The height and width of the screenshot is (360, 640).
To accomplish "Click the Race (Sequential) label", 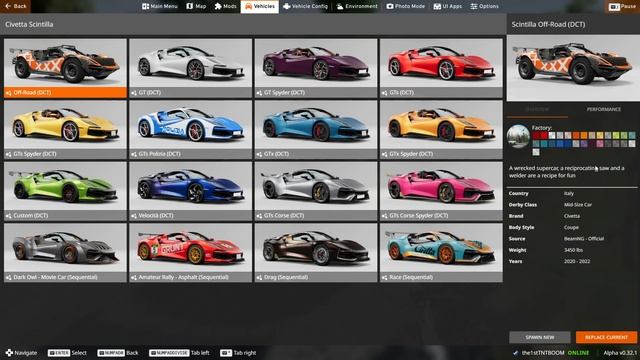I will click(x=411, y=277).
